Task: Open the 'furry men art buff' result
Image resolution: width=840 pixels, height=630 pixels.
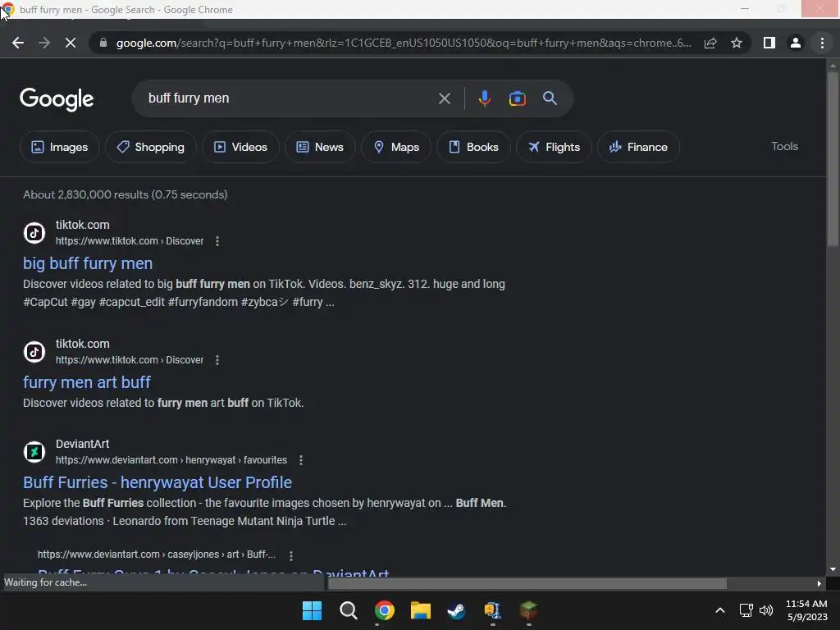Action: [x=87, y=382]
